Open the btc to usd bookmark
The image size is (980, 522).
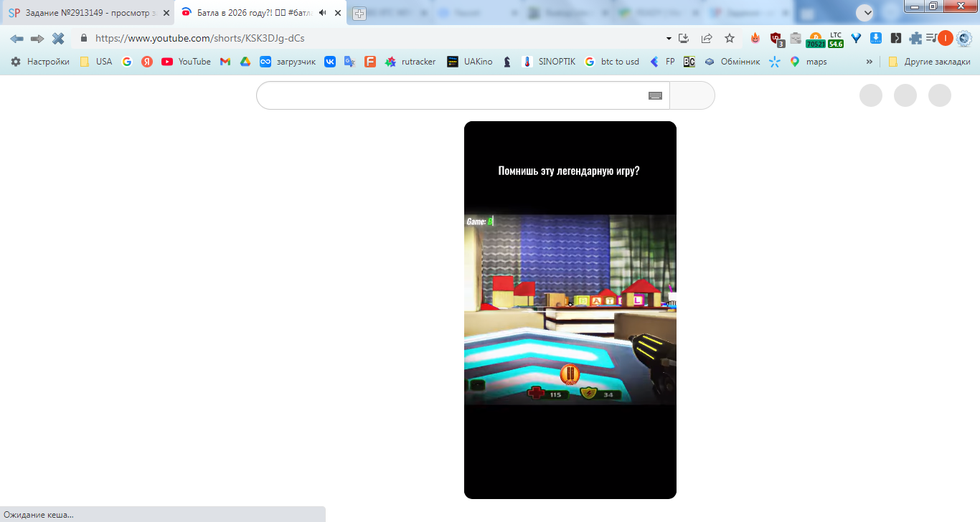612,62
